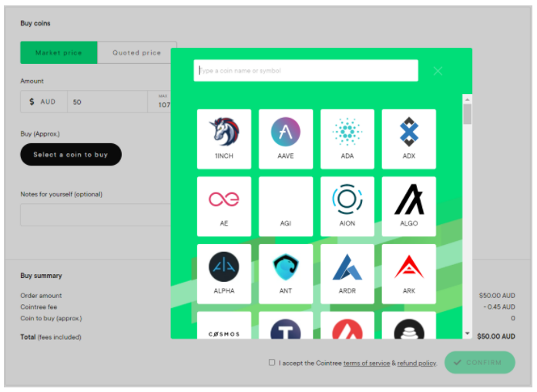Click the Buy summary heading

pos(41,276)
